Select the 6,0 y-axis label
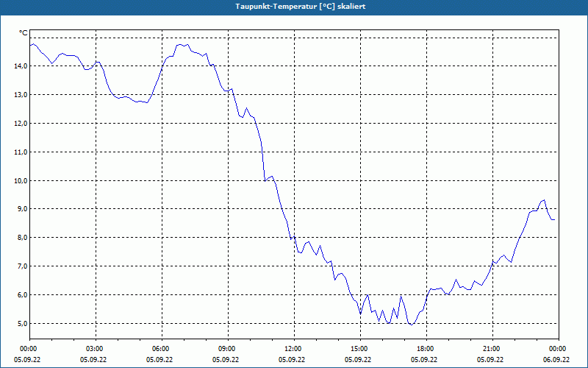588x368 pixels. pyautogui.click(x=23, y=295)
